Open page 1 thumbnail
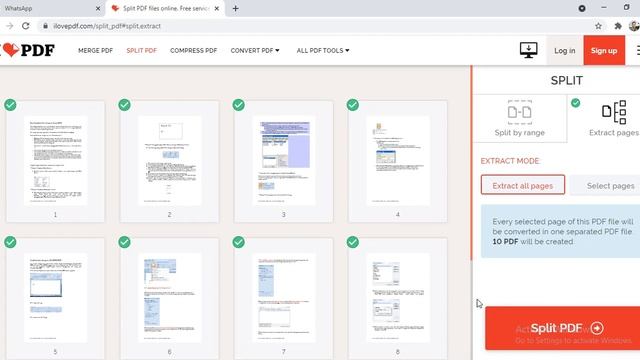 tap(56, 160)
